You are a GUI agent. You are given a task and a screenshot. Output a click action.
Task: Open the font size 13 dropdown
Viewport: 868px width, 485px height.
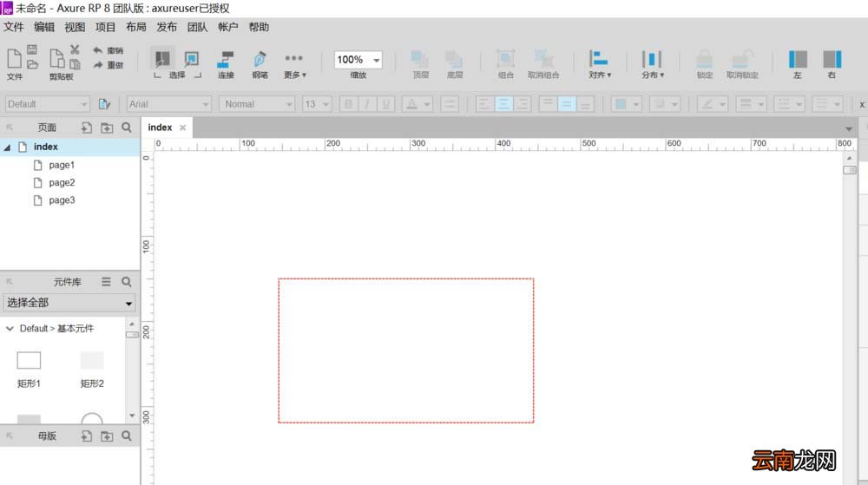click(x=317, y=104)
